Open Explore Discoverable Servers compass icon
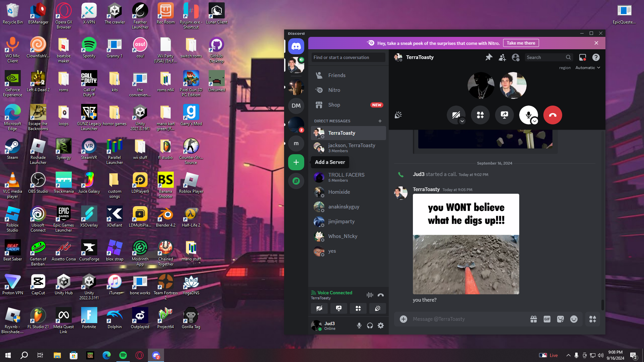This screenshot has width=644, height=362. pyautogui.click(x=296, y=181)
